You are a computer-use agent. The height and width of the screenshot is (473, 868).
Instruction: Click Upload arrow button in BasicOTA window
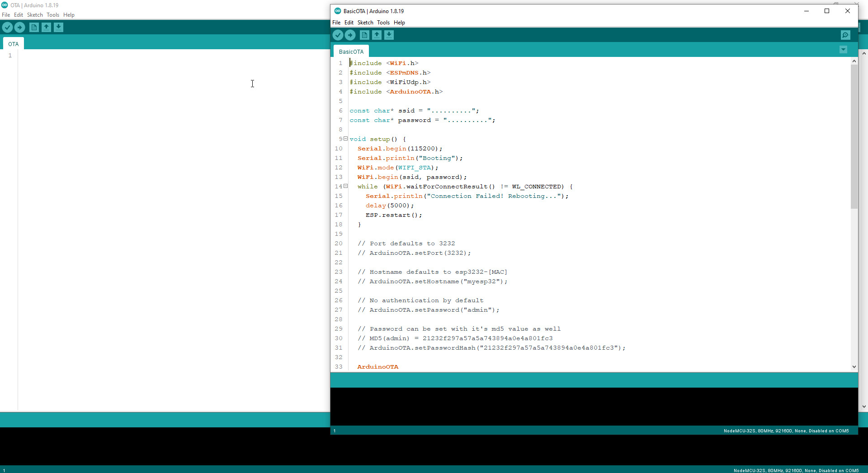coord(350,35)
